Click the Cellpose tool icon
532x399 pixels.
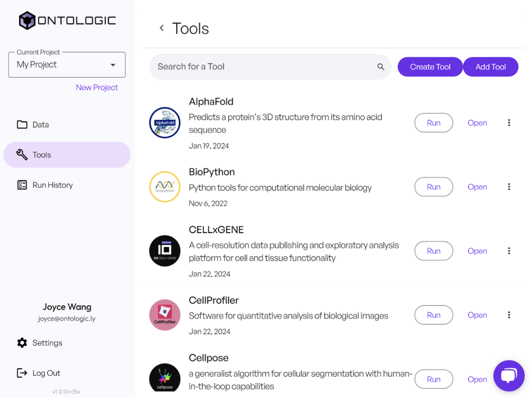165,378
